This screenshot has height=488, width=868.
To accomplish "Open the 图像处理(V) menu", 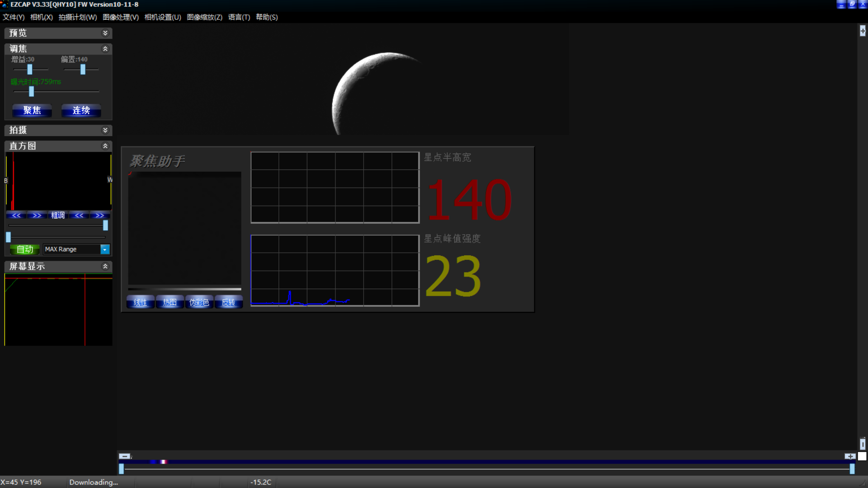I will (x=121, y=17).
